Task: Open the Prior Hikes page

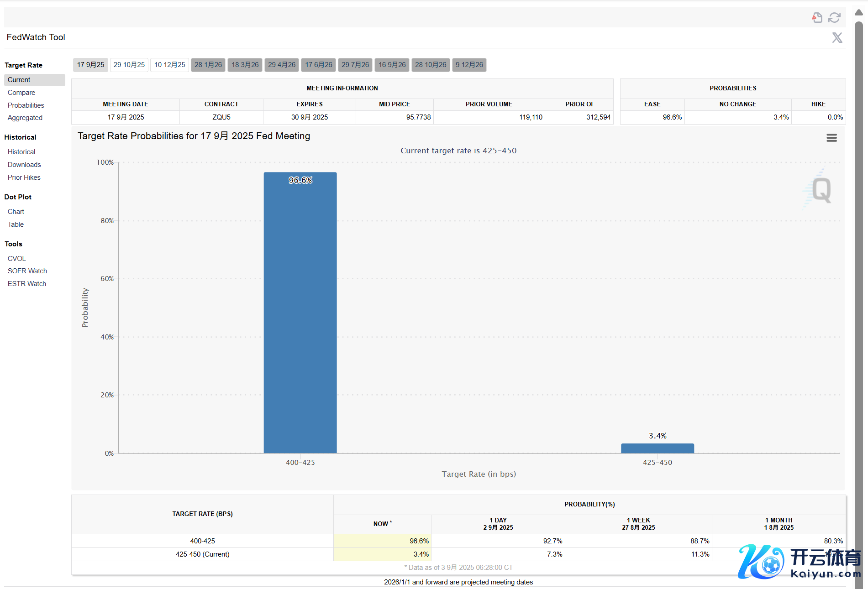Action: [x=24, y=177]
